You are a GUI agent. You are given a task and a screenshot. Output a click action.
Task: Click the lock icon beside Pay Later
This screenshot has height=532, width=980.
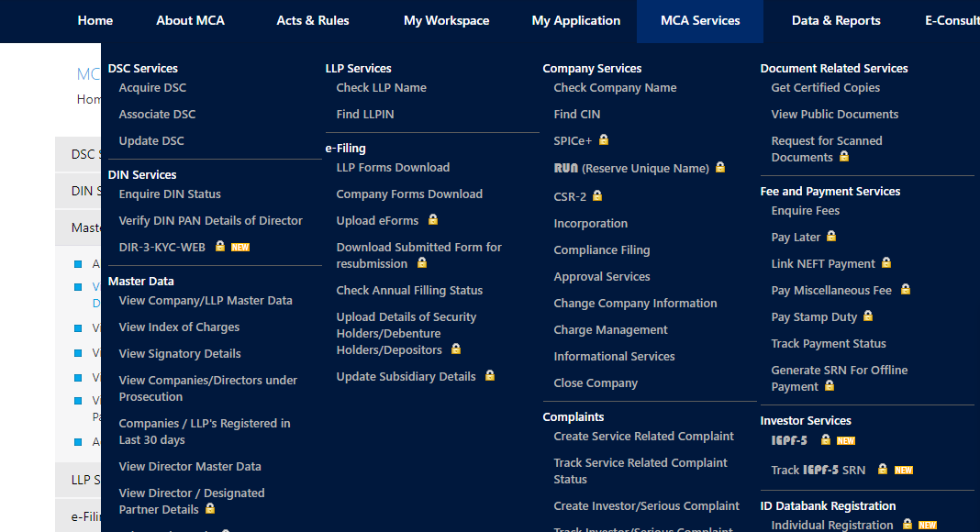[831, 237]
